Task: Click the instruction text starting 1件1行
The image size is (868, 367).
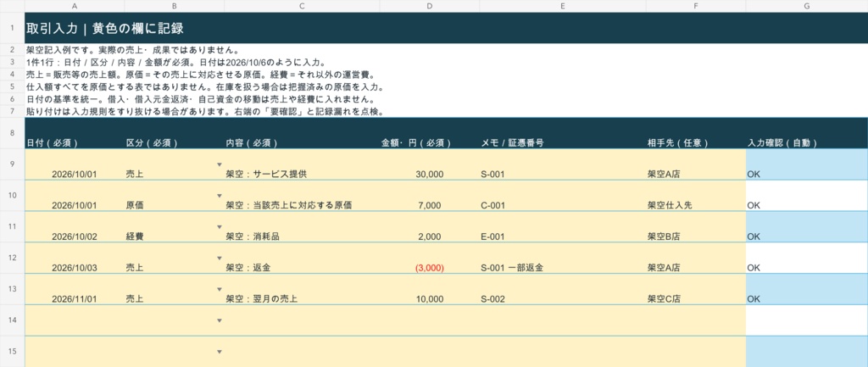Action: tap(178, 62)
